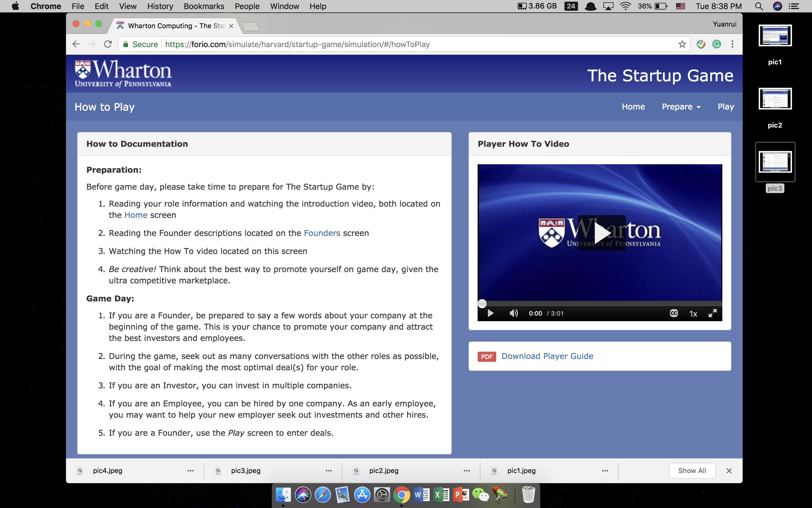Viewport: 812px width, 508px height.
Task: Go back using Chrome's back arrow
Action: (x=76, y=44)
